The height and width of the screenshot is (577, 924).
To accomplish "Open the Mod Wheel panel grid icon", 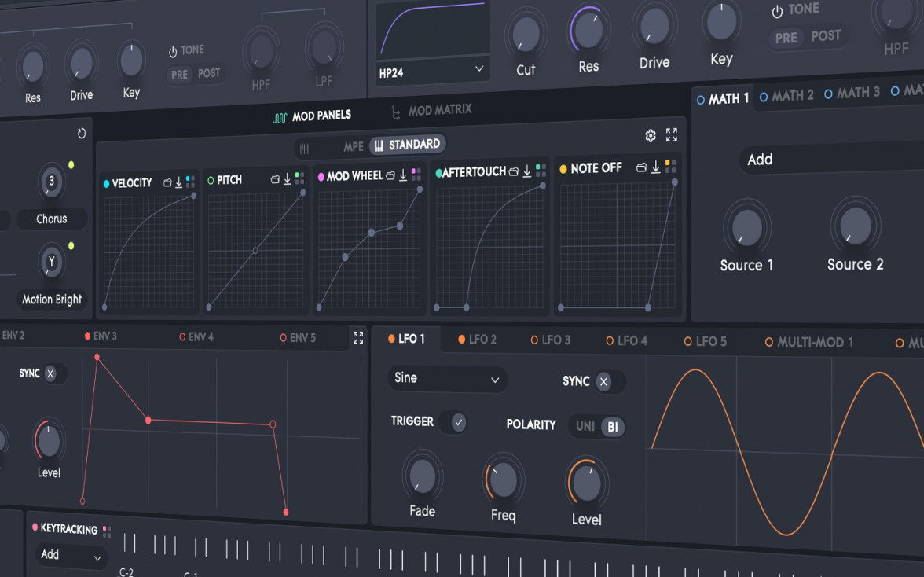I will pyautogui.click(x=416, y=175).
